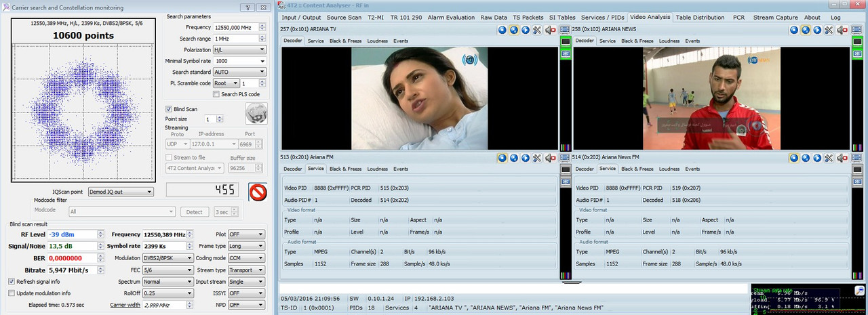
Task: Click the second blue circle icon for 257 ARIANA TV
Action: 513,30
